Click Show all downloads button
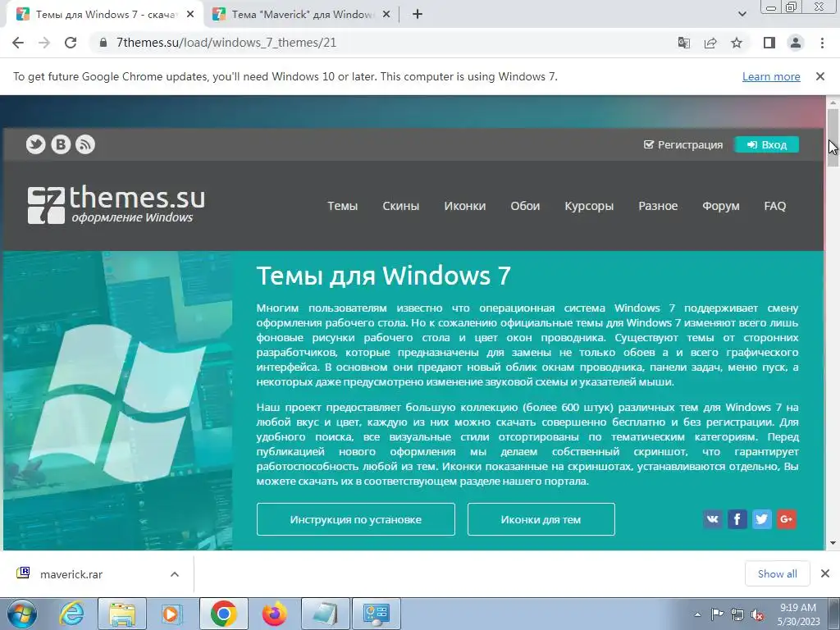Screen dimensions: 840x630 778,573
